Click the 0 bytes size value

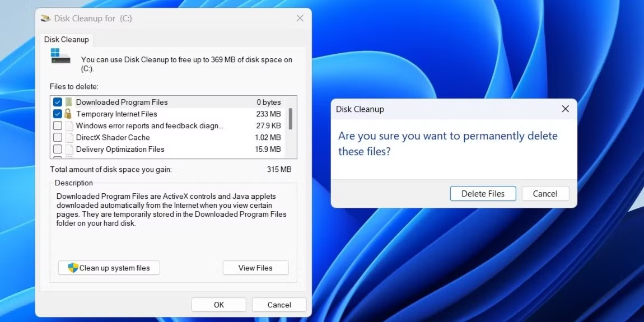(269, 102)
